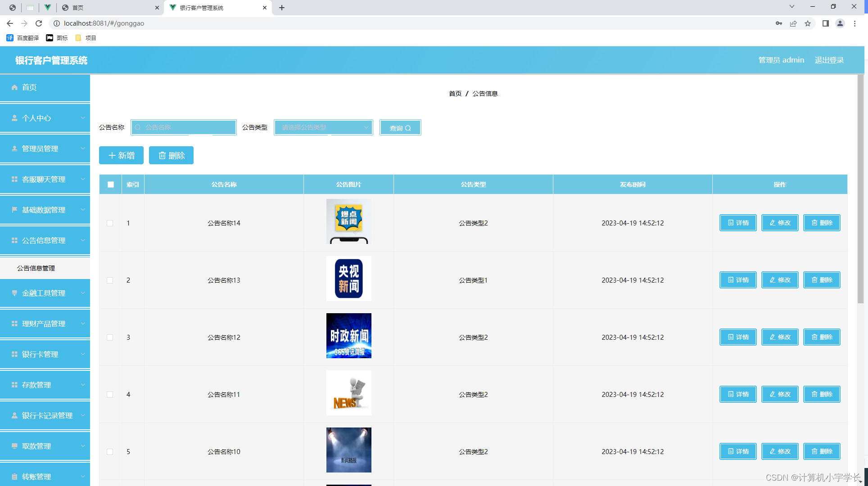Click the 查询 search button
The height and width of the screenshot is (486, 868).
point(400,127)
